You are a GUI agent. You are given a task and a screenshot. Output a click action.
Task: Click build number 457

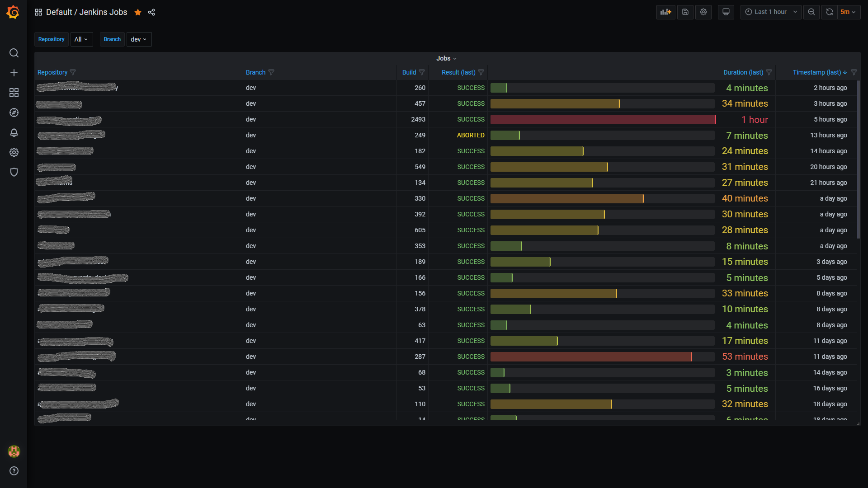pyautogui.click(x=420, y=103)
